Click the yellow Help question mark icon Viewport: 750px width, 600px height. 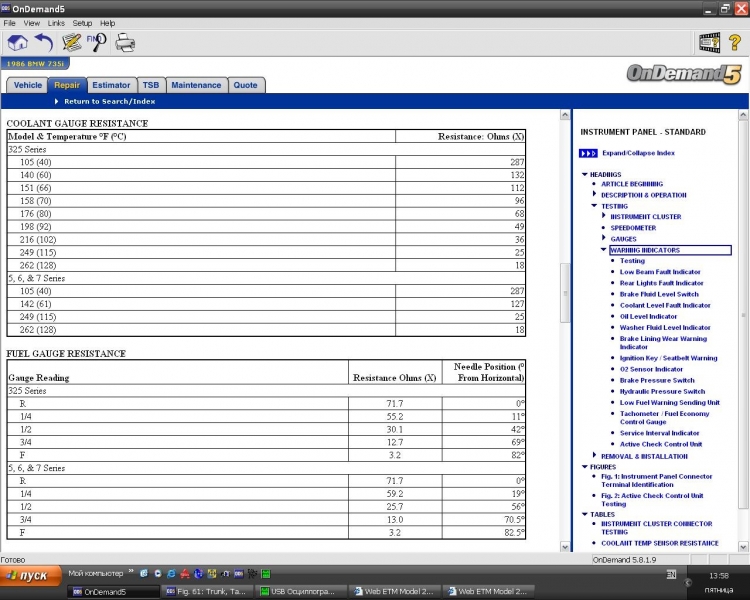click(x=735, y=42)
